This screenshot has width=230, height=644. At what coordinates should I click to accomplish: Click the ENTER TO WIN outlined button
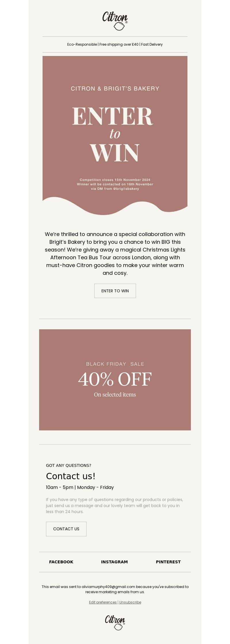coord(115,291)
